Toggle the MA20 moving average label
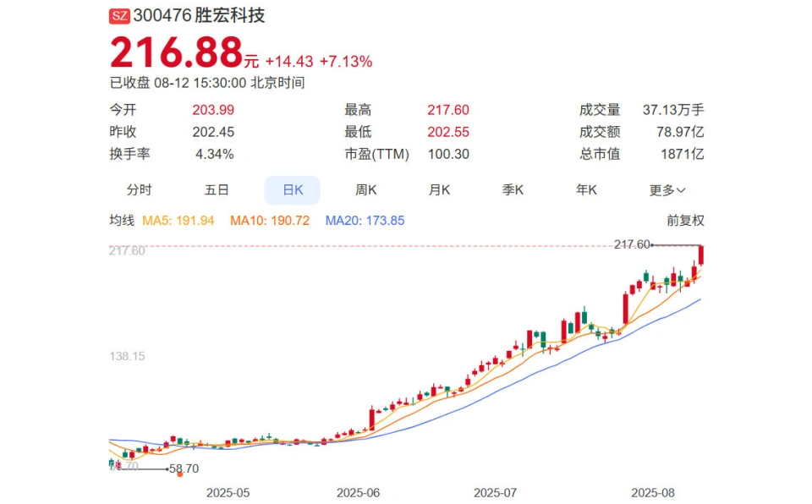 pyautogui.click(x=365, y=221)
